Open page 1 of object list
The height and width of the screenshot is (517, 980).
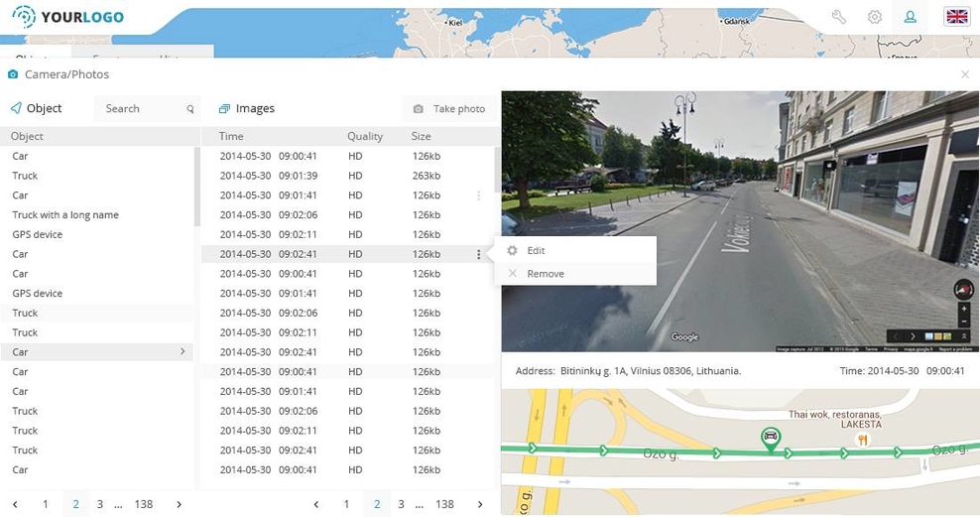[45, 504]
